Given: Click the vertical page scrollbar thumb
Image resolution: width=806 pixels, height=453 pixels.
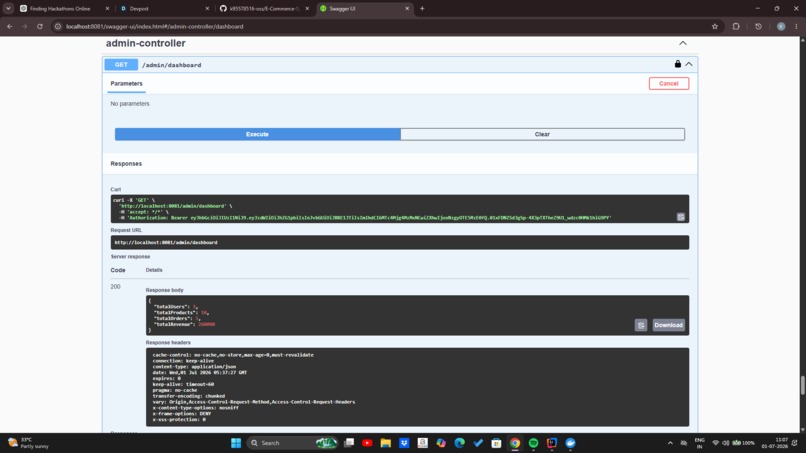Looking at the screenshot, I should click(x=802, y=385).
